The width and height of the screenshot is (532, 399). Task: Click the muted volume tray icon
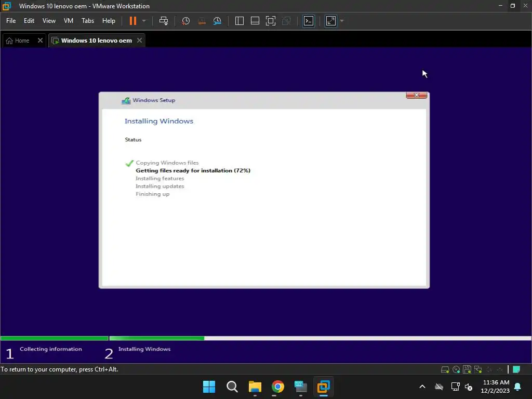[x=469, y=387]
